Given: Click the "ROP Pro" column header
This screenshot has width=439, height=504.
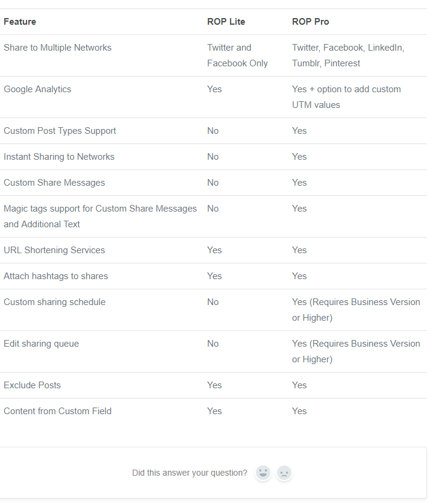Looking at the screenshot, I should pyautogui.click(x=310, y=22).
